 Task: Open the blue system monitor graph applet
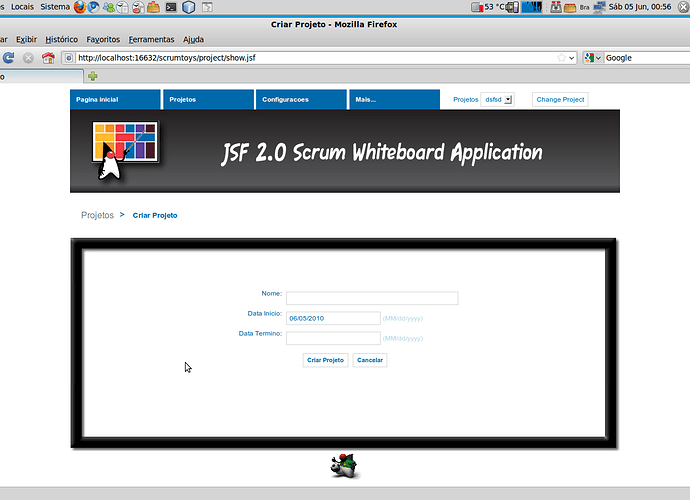click(x=532, y=7)
